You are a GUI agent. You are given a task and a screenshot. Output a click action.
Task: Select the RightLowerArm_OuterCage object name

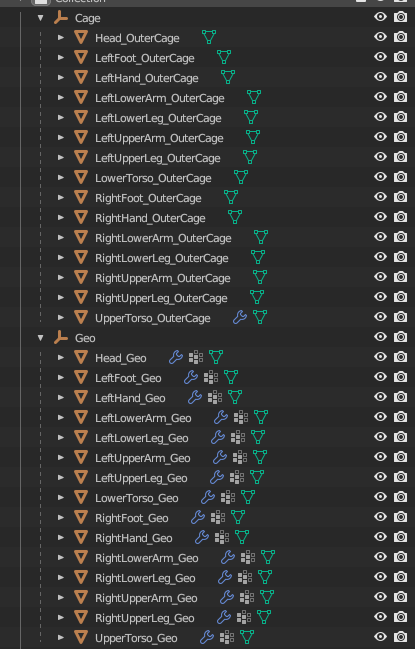click(x=163, y=238)
